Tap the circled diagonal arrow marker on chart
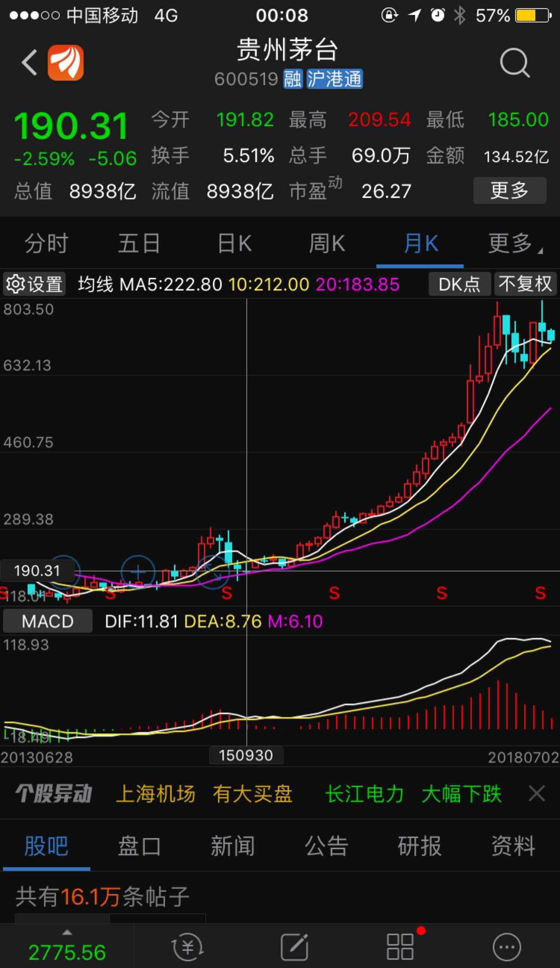Viewport: 560px width, 968px height. (x=212, y=572)
